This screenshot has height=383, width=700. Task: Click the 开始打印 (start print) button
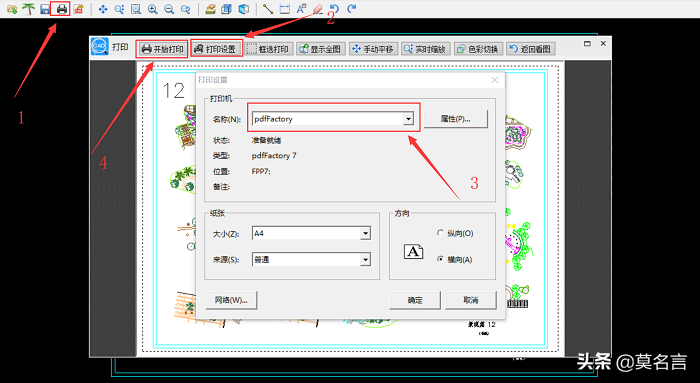(x=162, y=49)
